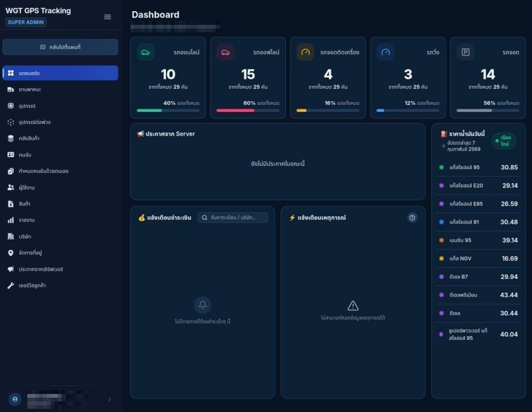Click the ดีเซลพรีเมียม price row

click(479, 295)
